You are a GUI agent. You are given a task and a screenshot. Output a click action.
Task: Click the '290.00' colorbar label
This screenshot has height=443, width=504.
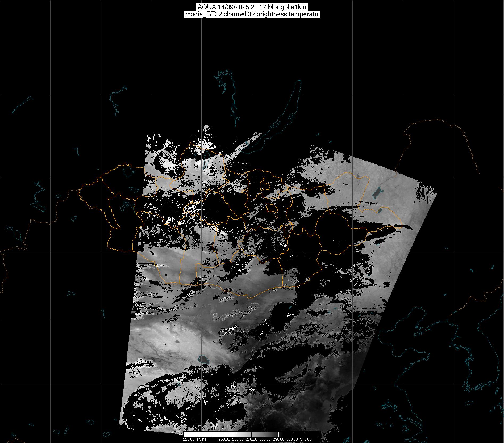coord(278,439)
